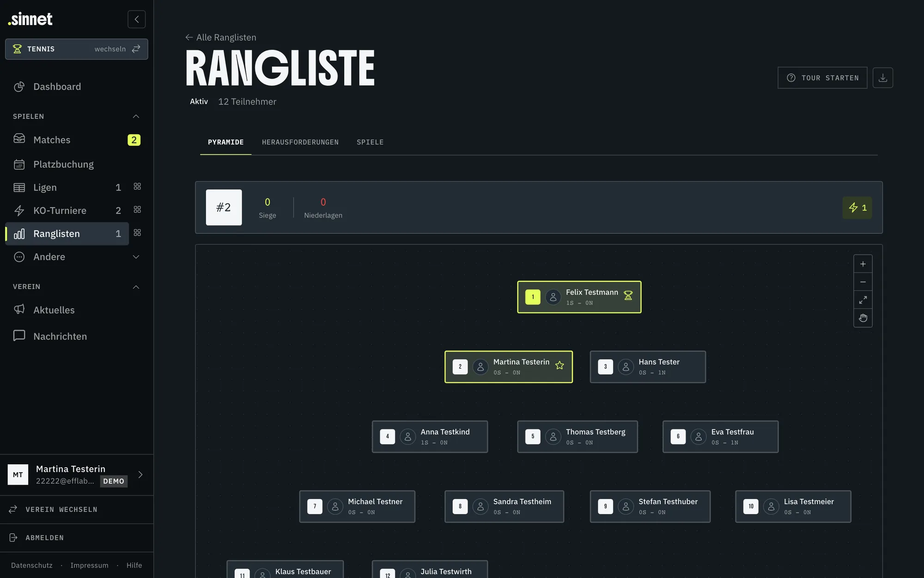Select the Pyramide tab
This screenshot has width=924, height=578.
(226, 142)
